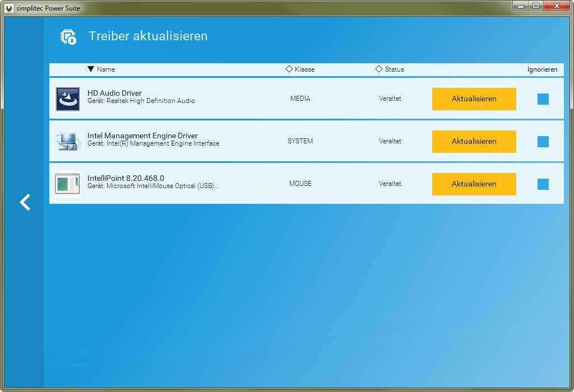This screenshot has width=574, height=392.
Task: Click the HD Audio Driver icon
Action: (x=68, y=99)
